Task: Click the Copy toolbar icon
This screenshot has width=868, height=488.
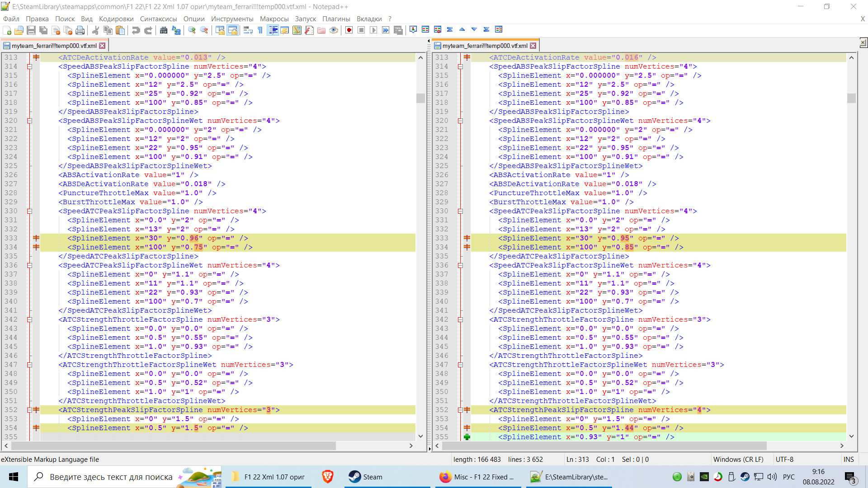Action: (108, 30)
